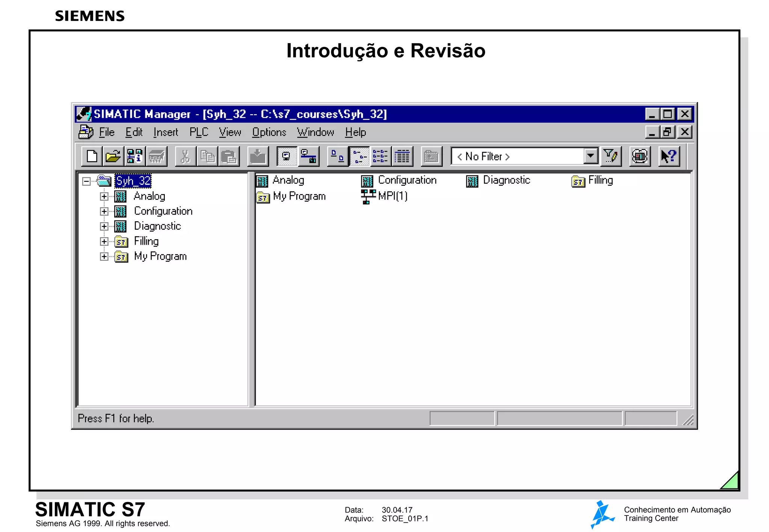Switch to Details view mode

pos(402,156)
